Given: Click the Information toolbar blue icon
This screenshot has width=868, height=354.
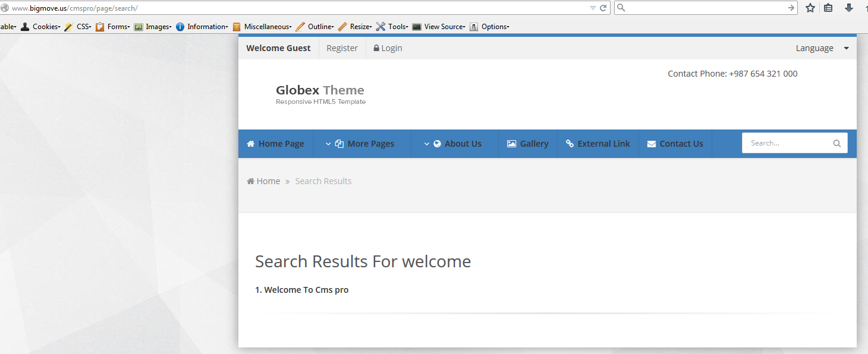Looking at the screenshot, I should point(180,27).
